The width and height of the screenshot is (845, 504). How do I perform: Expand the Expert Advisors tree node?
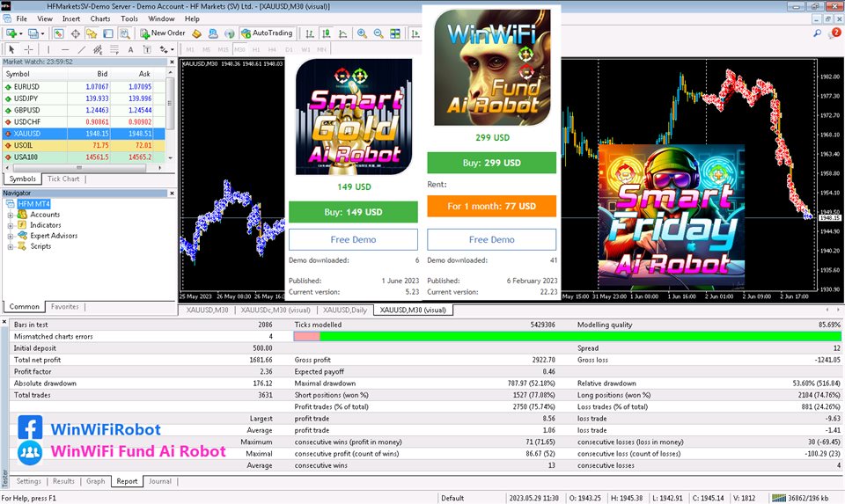click(11, 236)
